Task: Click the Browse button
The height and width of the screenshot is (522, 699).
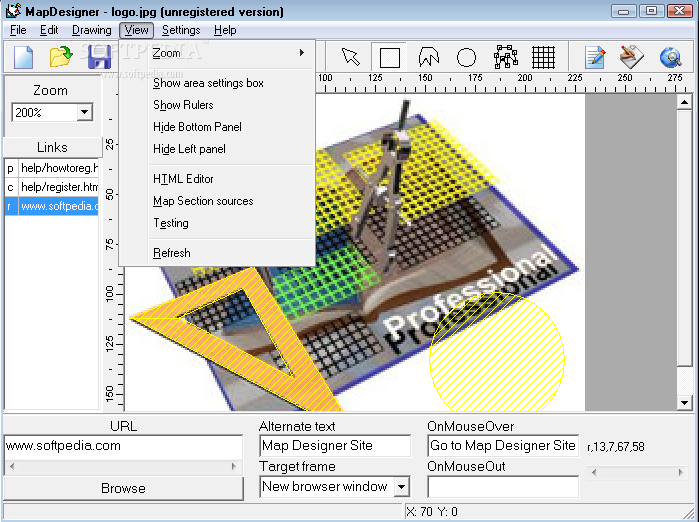Action: coord(123,488)
